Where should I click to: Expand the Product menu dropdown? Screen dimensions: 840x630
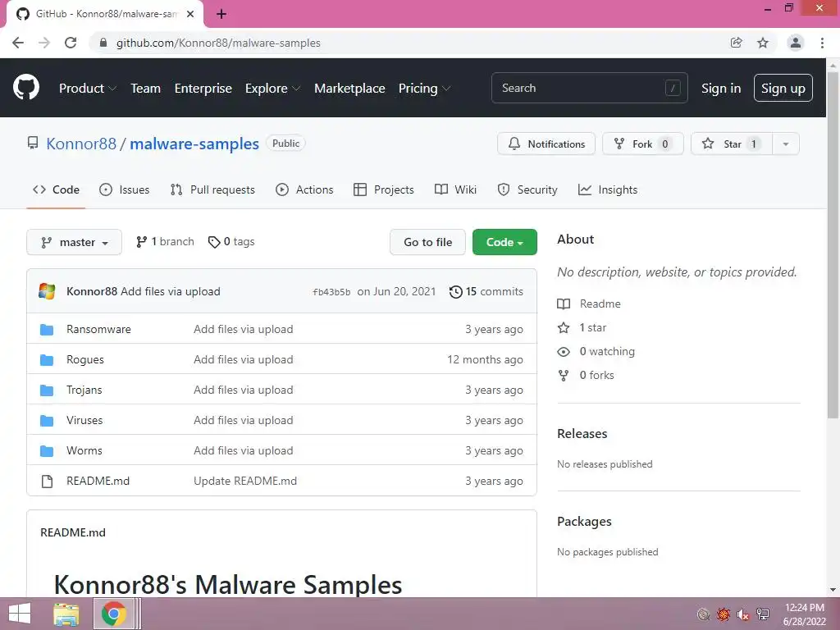88,89
